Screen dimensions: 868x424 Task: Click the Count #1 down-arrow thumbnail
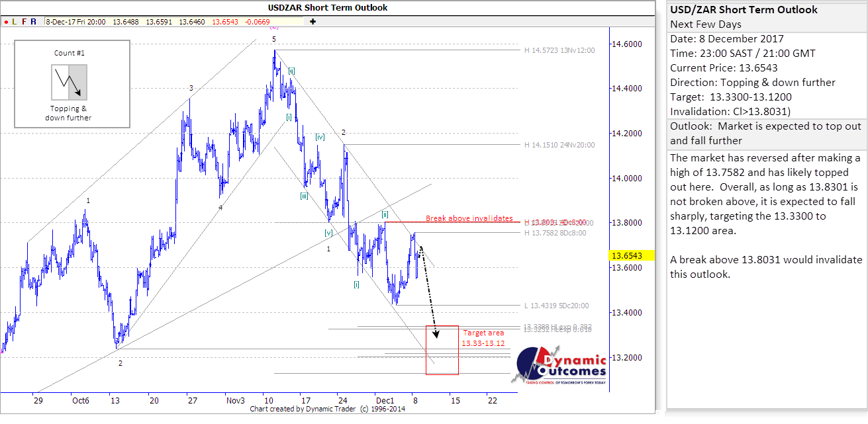tap(69, 82)
